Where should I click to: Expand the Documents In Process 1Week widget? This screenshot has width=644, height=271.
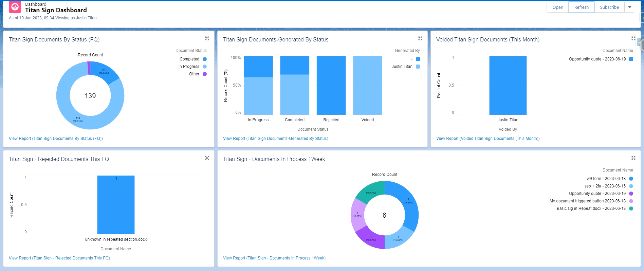tap(633, 158)
